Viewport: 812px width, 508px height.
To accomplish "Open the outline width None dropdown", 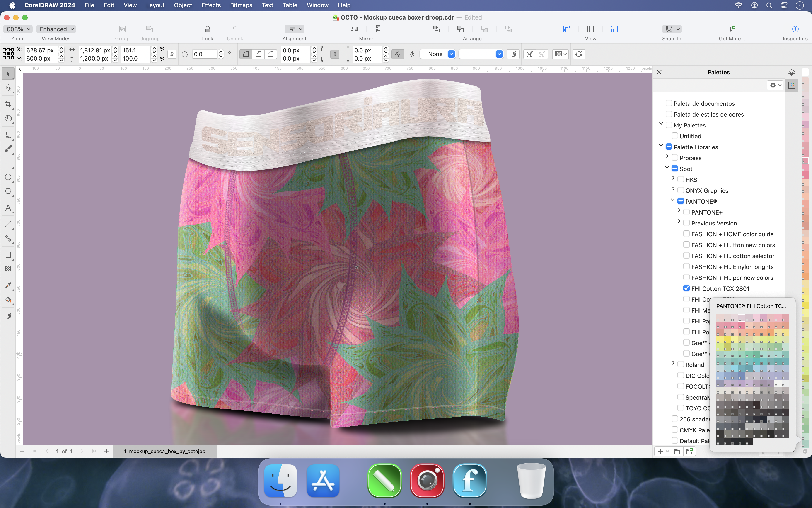I will tap(437, 54).
